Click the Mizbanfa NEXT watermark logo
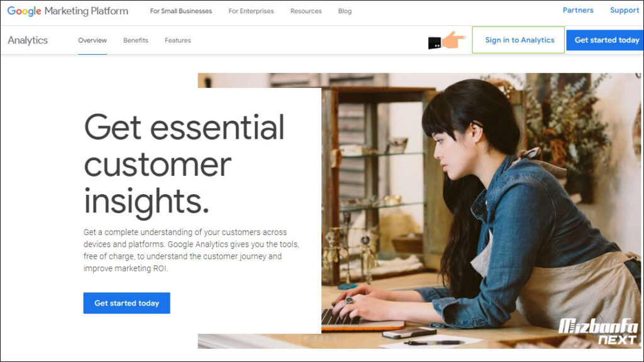 598,331
